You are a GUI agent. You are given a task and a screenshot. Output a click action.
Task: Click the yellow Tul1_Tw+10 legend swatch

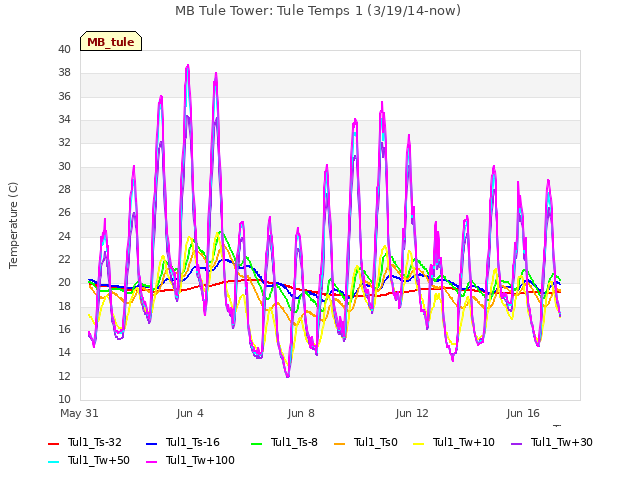coord(418,443)
